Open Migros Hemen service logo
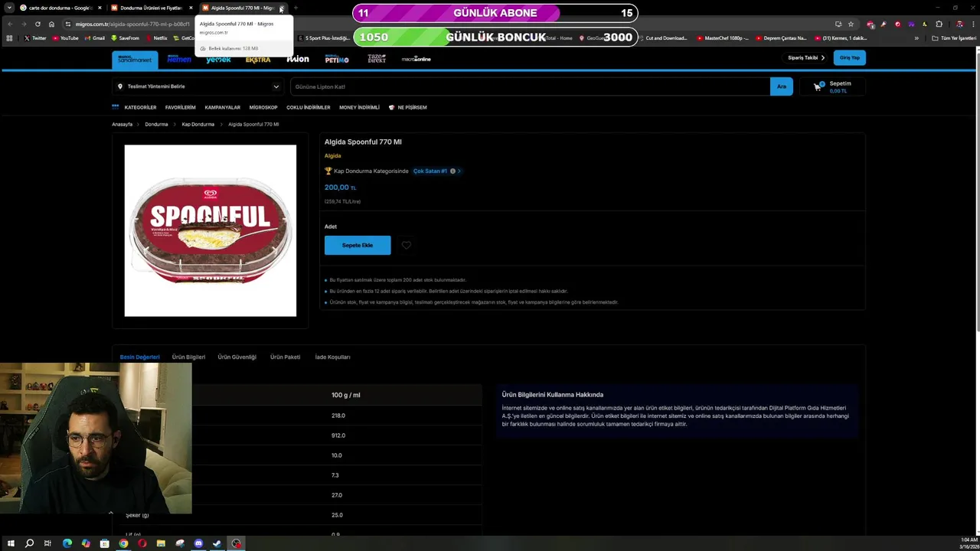The height and width of the screenshot is (551, 980). [179, 59]
